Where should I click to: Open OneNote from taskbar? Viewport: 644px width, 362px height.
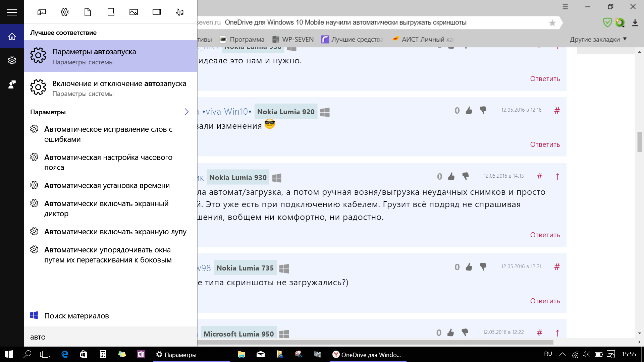point(141,354)
